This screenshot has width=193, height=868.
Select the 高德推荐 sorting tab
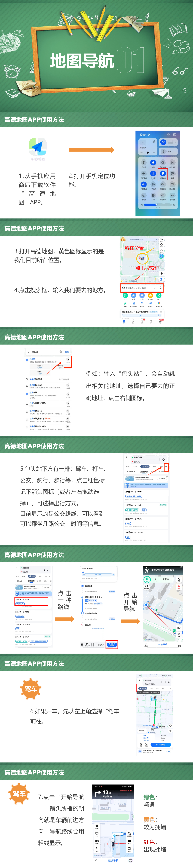point(144,472)
